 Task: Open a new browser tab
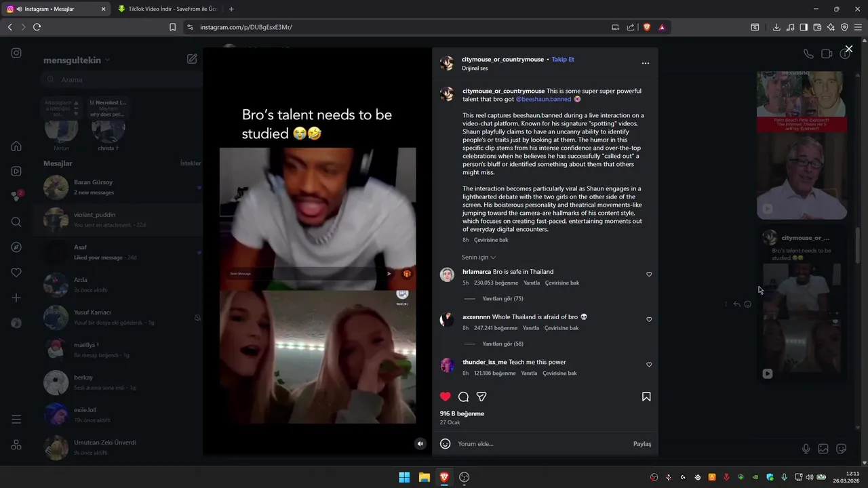pyautogui.click(x=231, y=9)
